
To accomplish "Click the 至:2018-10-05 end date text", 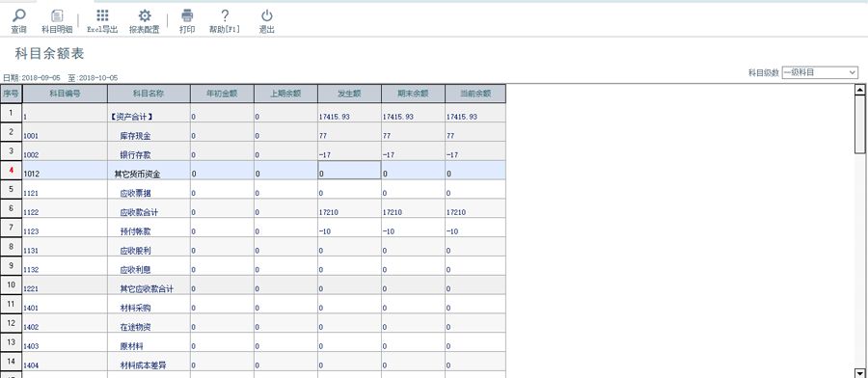I will coord(93,78).
